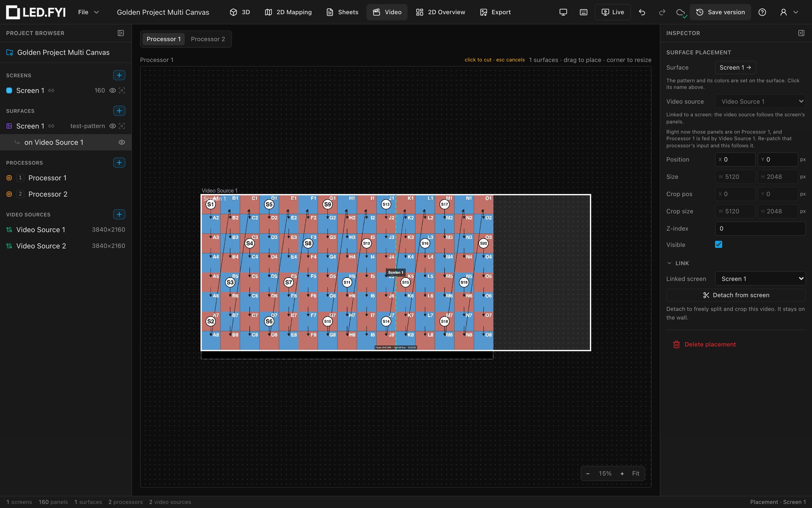Open the Export view
This screenshot has width=812, height=508.
[x=495, y=12]
